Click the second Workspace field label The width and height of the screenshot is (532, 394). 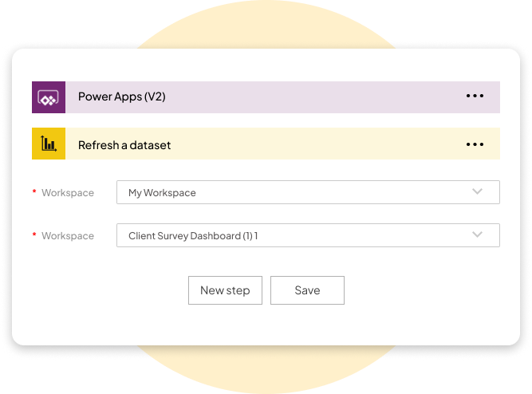pos(68,236)
